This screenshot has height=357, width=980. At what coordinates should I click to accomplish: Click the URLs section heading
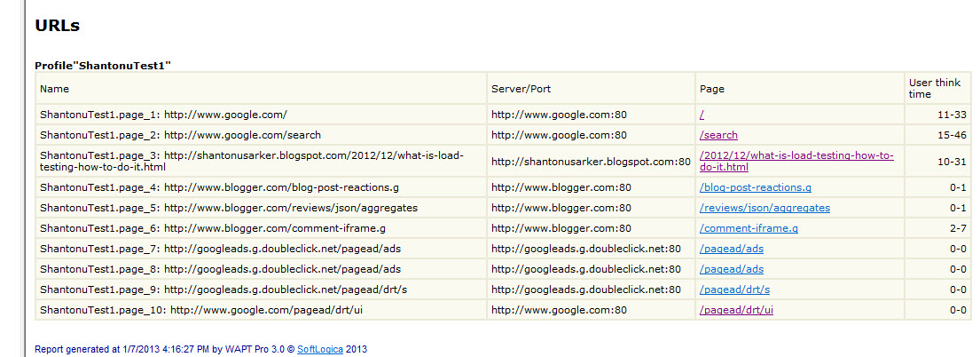click(x=57, y=26)
